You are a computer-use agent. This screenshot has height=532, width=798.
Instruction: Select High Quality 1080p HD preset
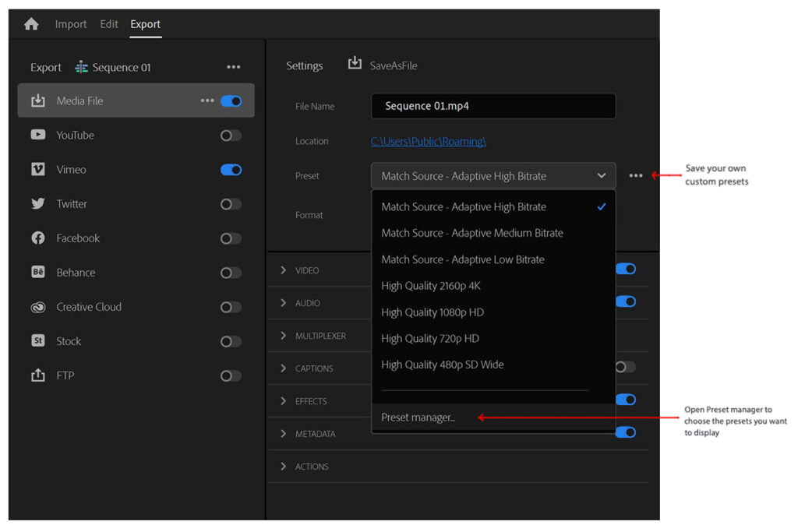493,312
